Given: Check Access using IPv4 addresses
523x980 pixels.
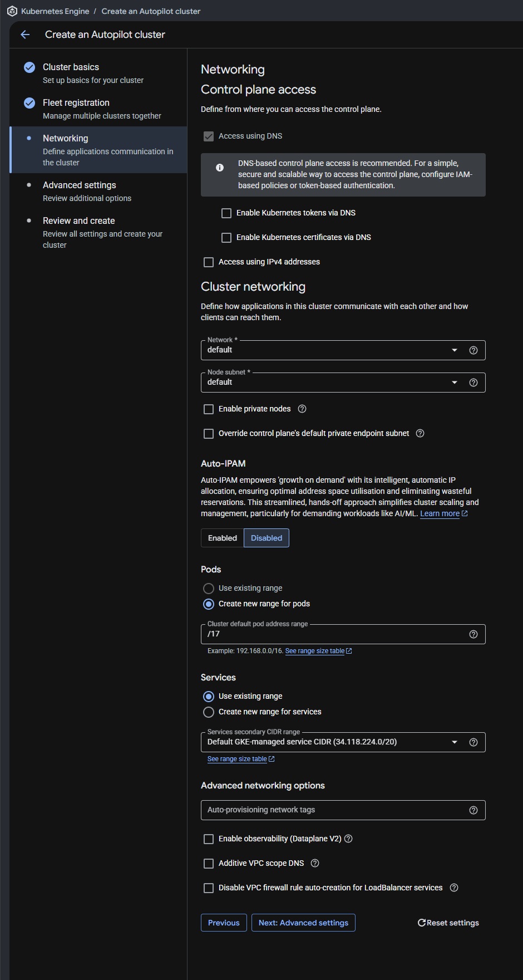Looking at the screenshot, I should click(209, 262).
